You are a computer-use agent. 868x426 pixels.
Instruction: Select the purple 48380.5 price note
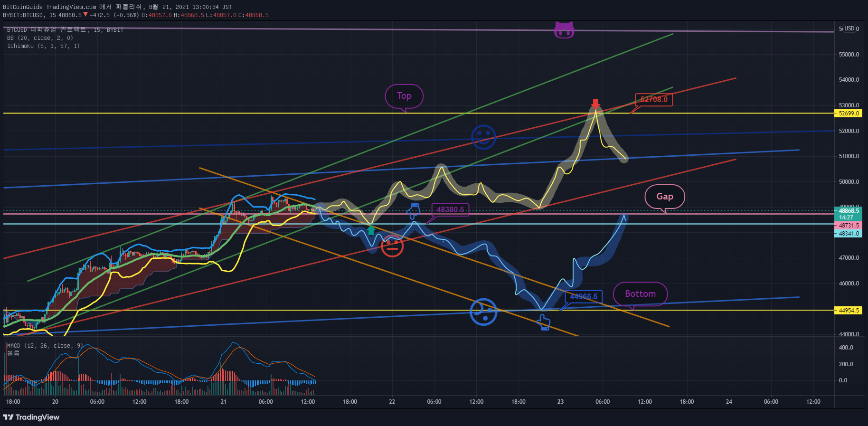[450, 210]
